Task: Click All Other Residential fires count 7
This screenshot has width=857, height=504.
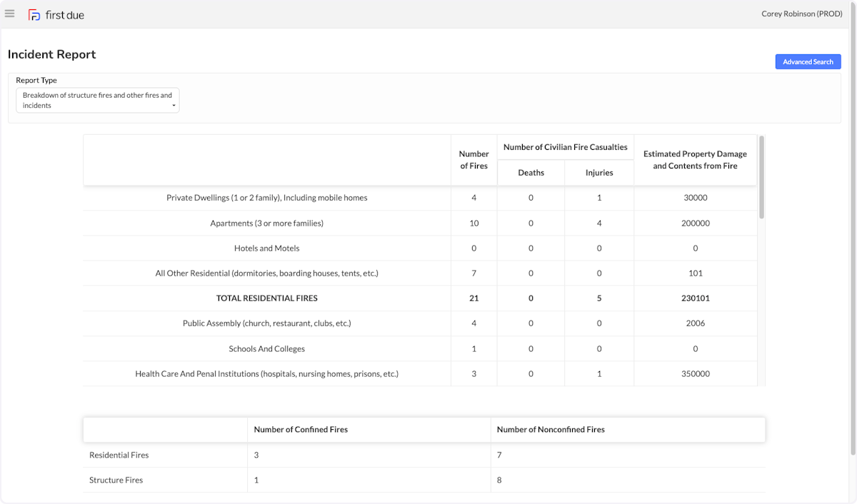Action: click(473, 273)
